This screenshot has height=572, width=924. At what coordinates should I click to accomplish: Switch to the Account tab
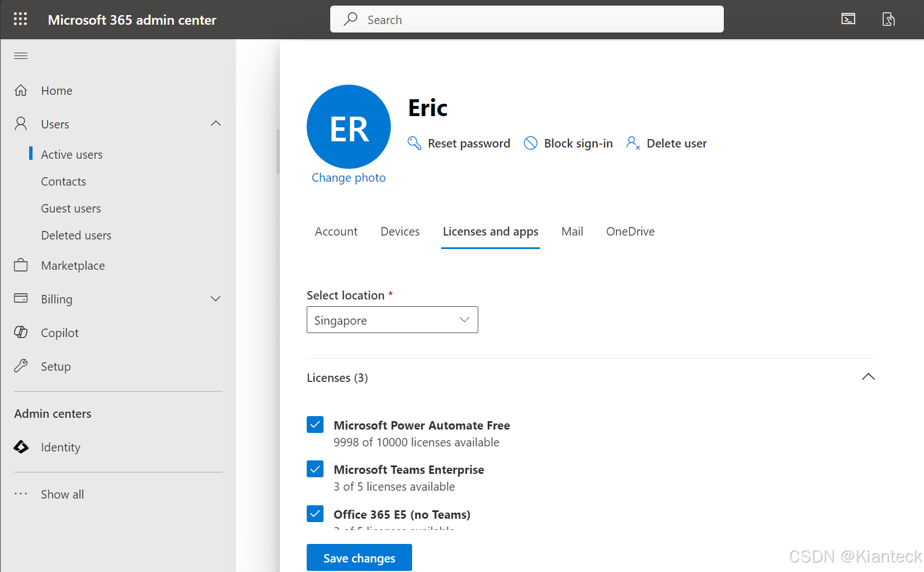click(336, 231)
